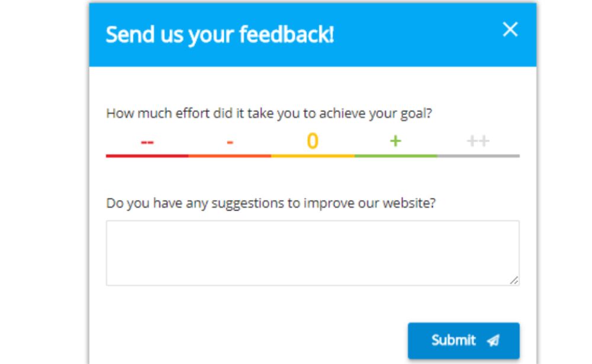Click the suggestions question label text

pos(271,204)
